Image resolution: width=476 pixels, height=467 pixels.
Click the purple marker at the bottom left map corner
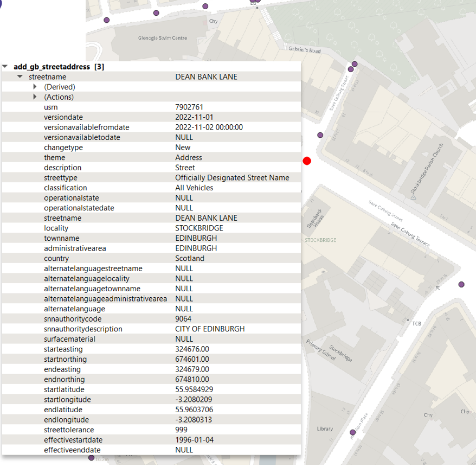click(91, 457)
